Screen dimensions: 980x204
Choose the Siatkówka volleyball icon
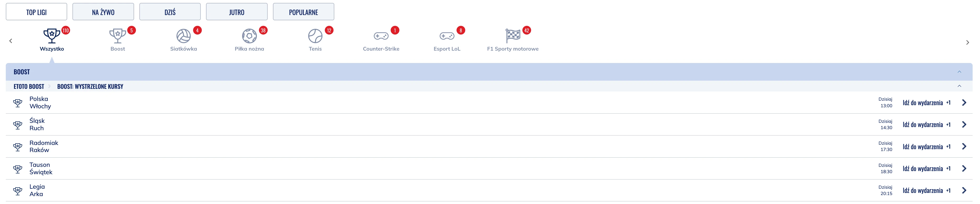click(183, 36)
